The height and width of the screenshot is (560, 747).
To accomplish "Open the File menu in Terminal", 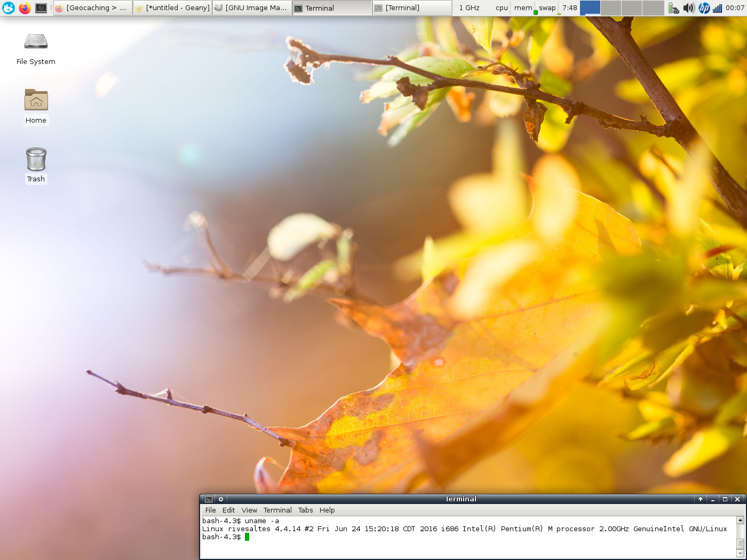I will 211,510.
